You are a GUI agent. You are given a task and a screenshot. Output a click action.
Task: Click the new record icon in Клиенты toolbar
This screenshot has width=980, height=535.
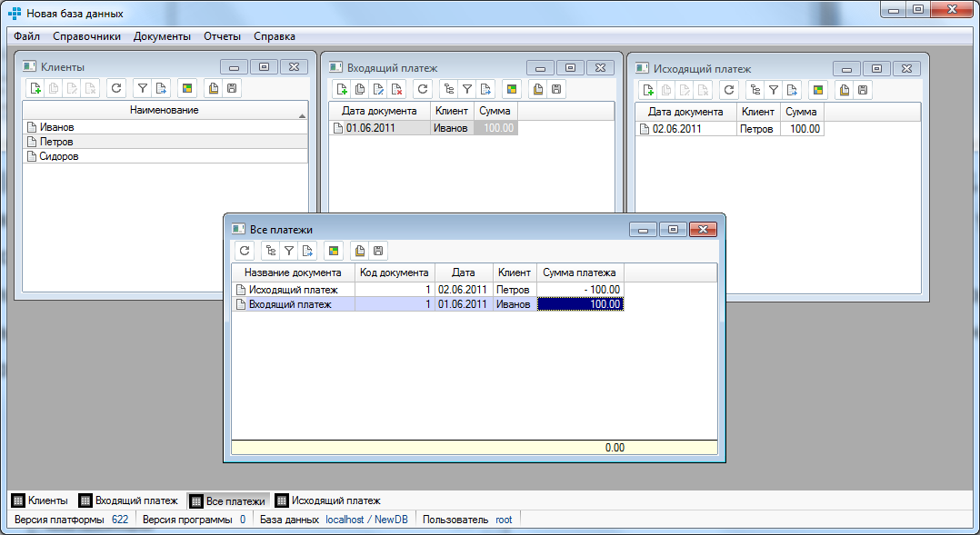coord(35,88)
